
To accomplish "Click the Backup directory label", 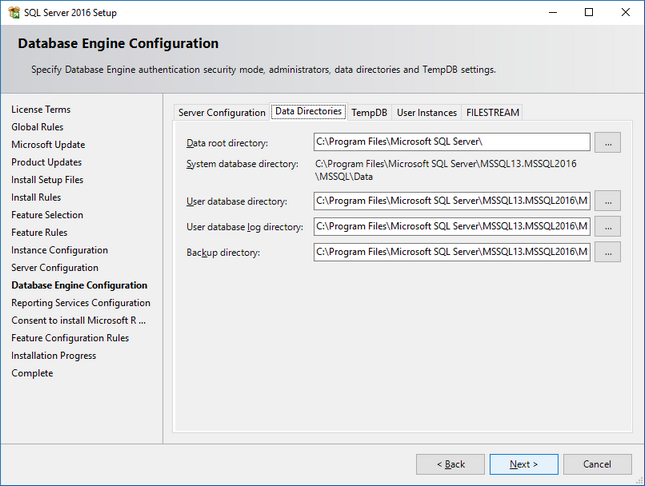I will [x=223, y=252].
